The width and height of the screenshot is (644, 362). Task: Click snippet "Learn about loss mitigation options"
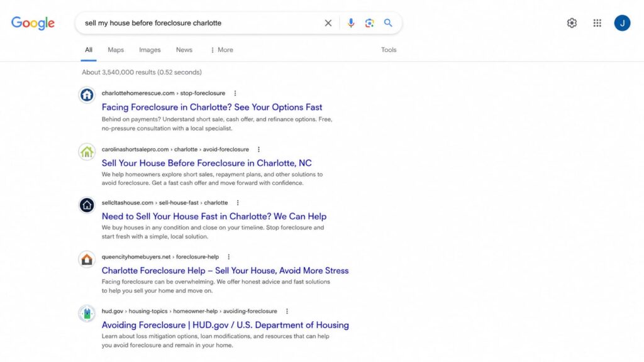click(216, 341)
